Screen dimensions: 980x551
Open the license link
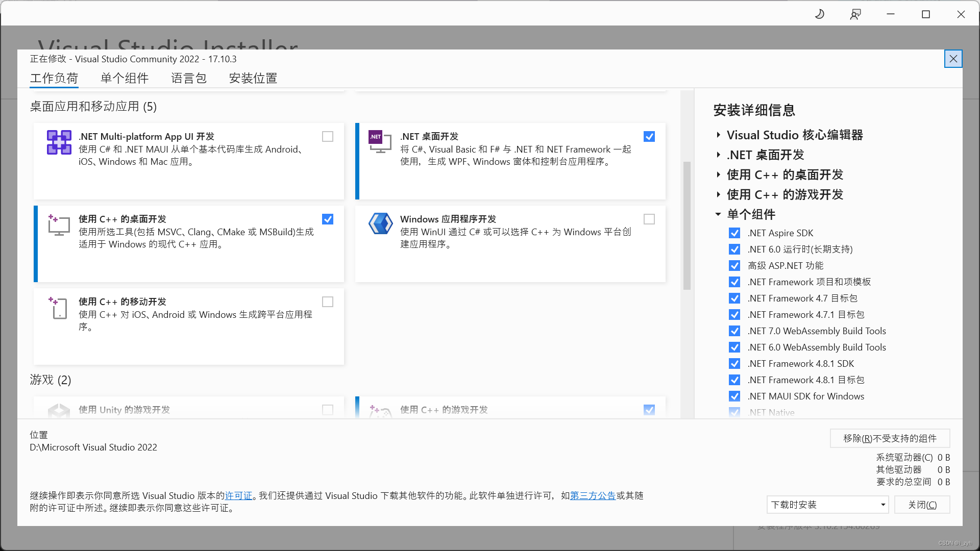(239, 496)
